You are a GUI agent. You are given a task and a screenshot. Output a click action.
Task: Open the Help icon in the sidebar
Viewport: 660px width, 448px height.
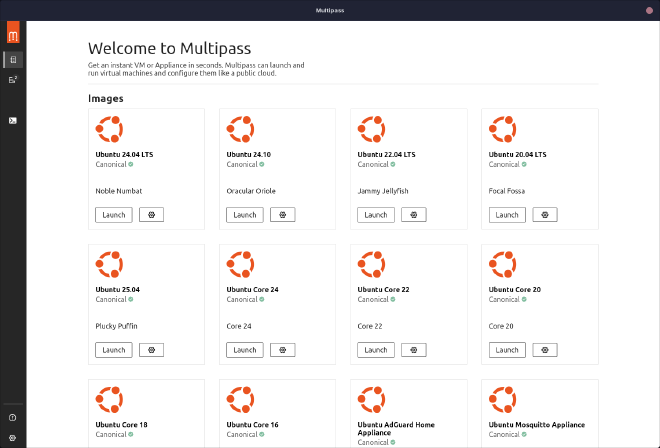(13, 418)
